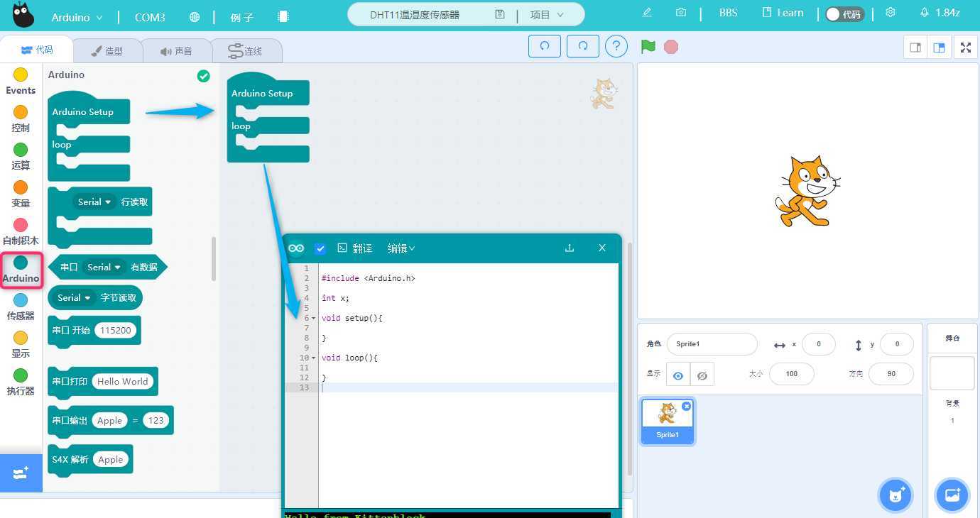The height and width of the screenshot is (518, 980).
Task: Select the 运算 operators category
Action: tap(21, 156)
